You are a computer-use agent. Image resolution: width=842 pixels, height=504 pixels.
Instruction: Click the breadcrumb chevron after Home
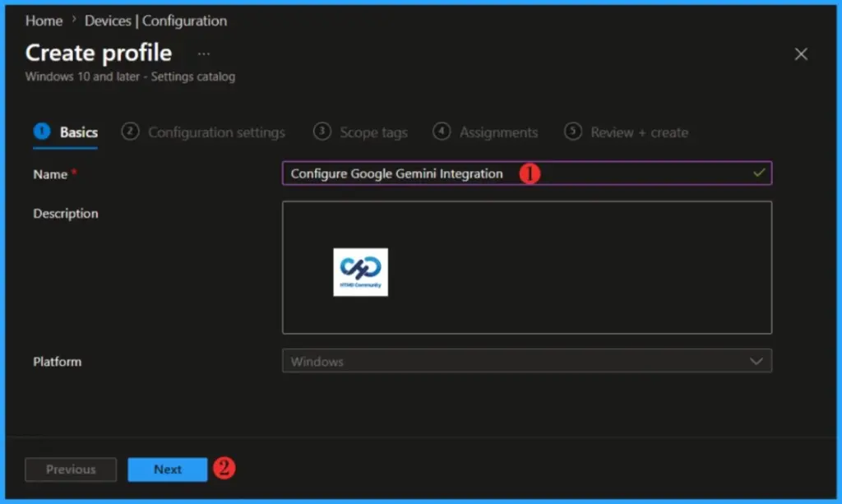click(x=73, y=21)
